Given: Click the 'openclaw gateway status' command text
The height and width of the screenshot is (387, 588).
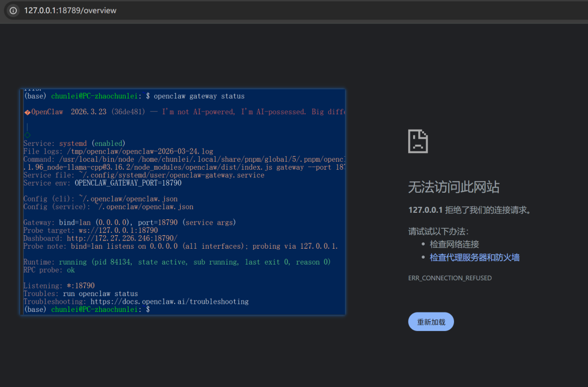Looking at the screenshot, I should coord(199,96).
